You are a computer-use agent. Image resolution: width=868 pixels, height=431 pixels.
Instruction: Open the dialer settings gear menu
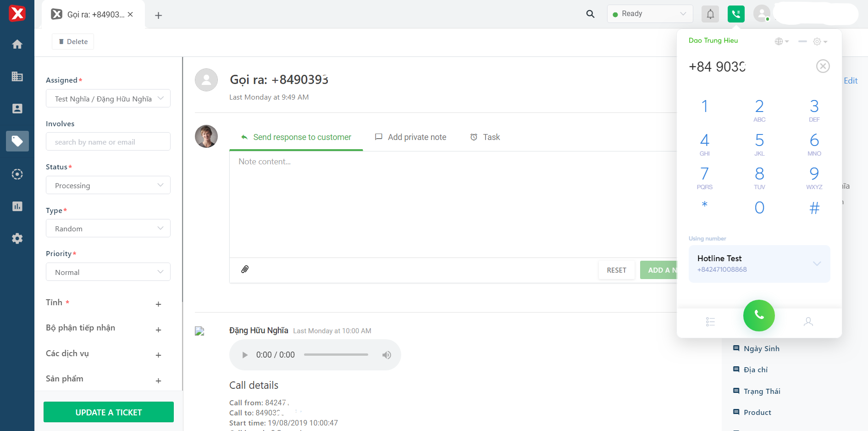(x=820, y=41)
